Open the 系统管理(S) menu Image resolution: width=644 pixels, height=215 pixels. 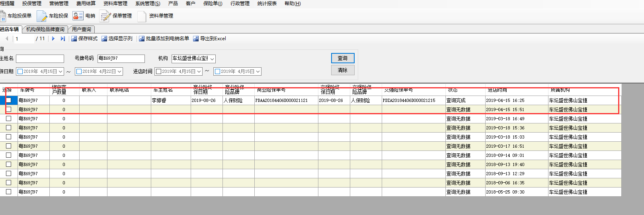point(148,4)
